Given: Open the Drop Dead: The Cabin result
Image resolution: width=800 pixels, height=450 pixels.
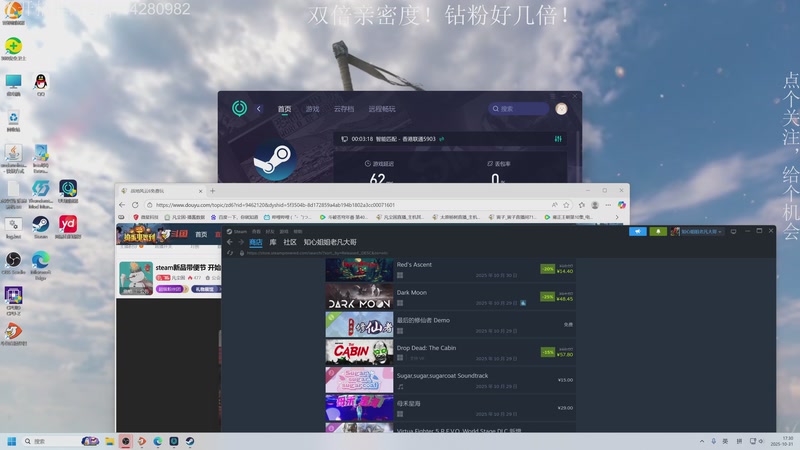Looking at the screenshot, I should point(451,352).
